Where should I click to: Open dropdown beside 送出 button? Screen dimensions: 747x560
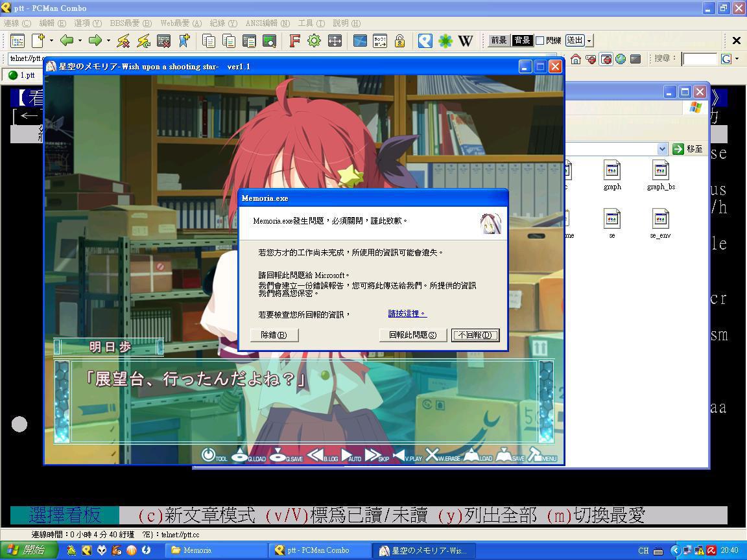point(589,41)
